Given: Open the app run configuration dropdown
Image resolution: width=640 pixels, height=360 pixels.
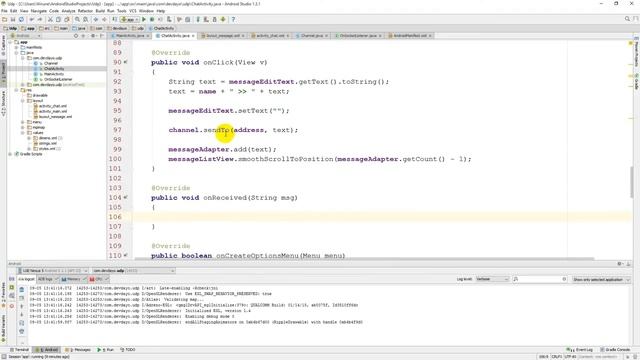Looking at the screenshot, I should [129, 19].
